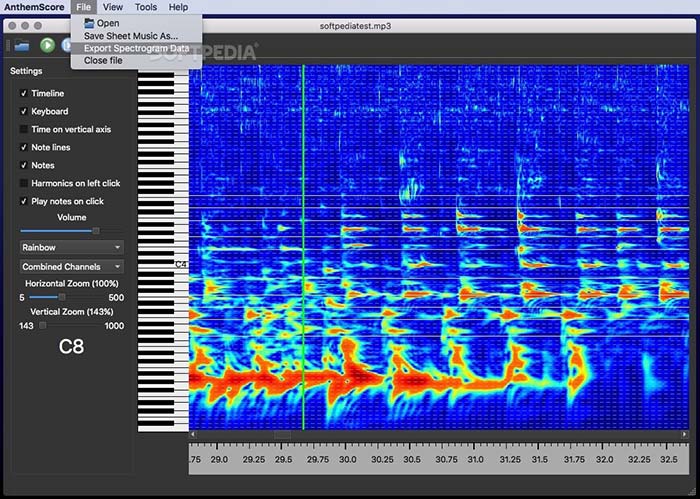Screen dimensions: 700x499
Task: Click the 31.0 timeline label
Action: coord(475,459)
